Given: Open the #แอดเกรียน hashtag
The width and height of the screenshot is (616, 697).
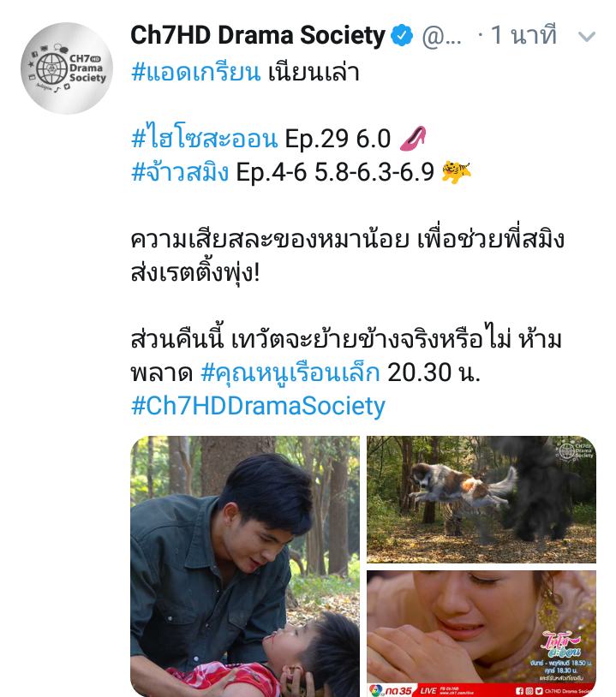Looking at the screenshot, I should point(195,72).
